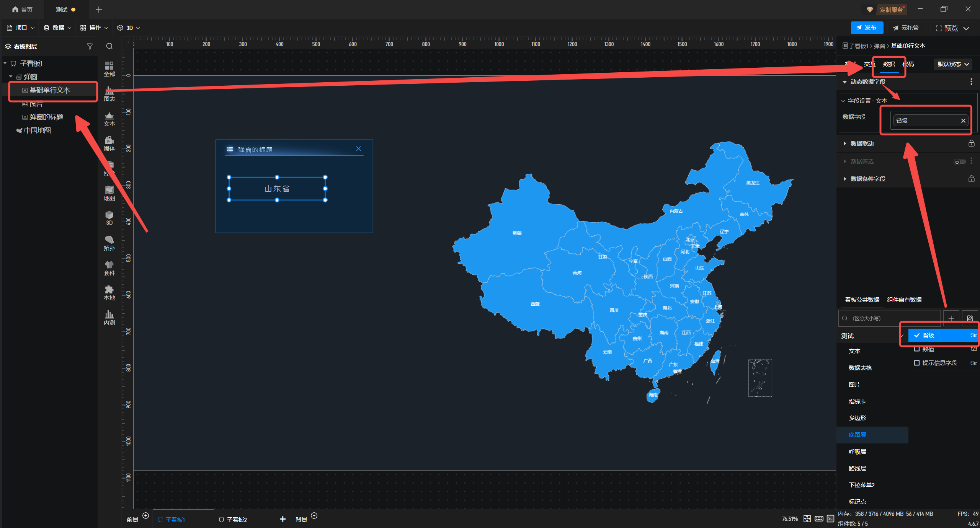Viewport: 980px width, 528px height.
Task: Switch to the 组件自有数据 tab
Action: [x=904, y=300]
